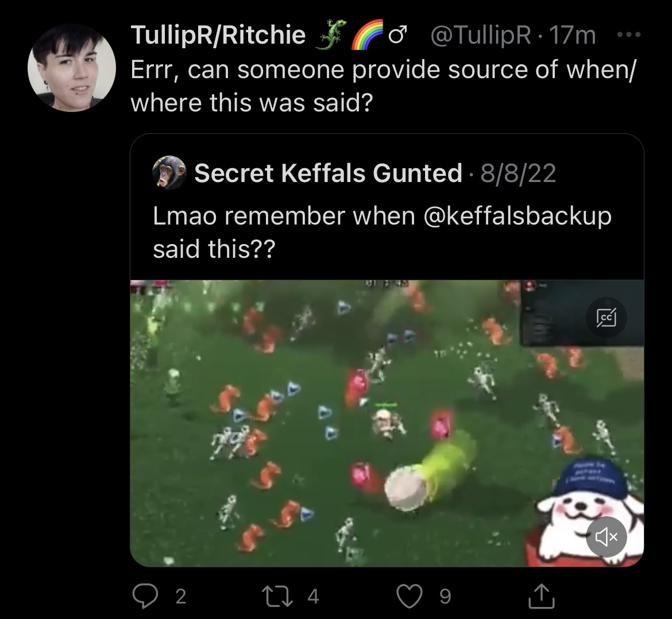672x619 pixels.
Task: Open Secret Keffals Gunted account name
Action: pyautogui.click(x=329, y=173)
